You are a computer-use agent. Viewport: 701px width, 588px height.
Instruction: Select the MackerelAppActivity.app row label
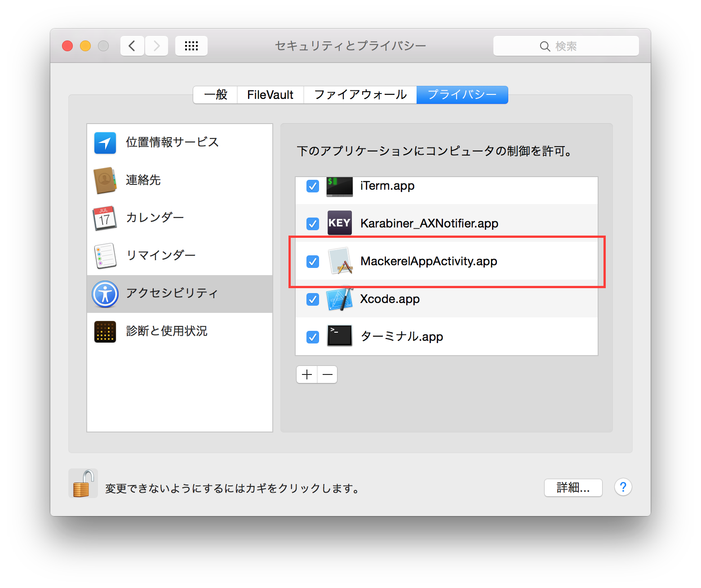tap(429, 261)
